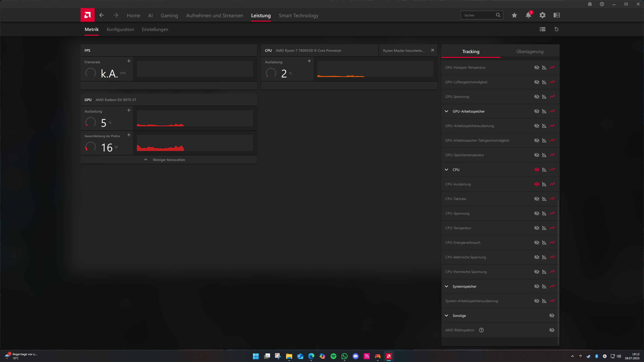644x362 pixels.
Task: Click the graph icon for CPU-Temperatur
Action: [x=544, y=228]
